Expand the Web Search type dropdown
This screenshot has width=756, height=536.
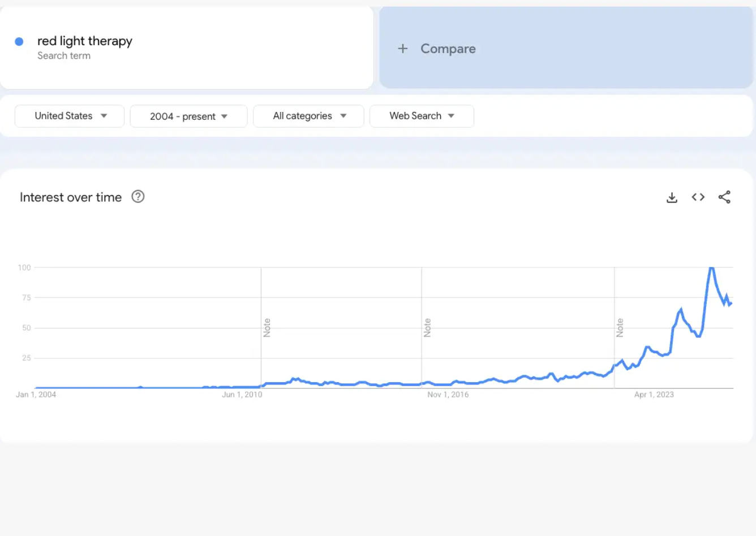pyautogui.click(x=422, y=116)
